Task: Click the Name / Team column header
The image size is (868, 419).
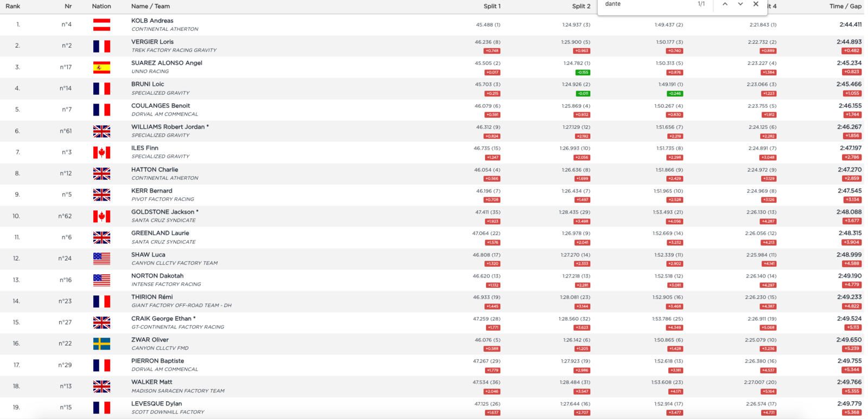Action: click(x=150, y=7)
